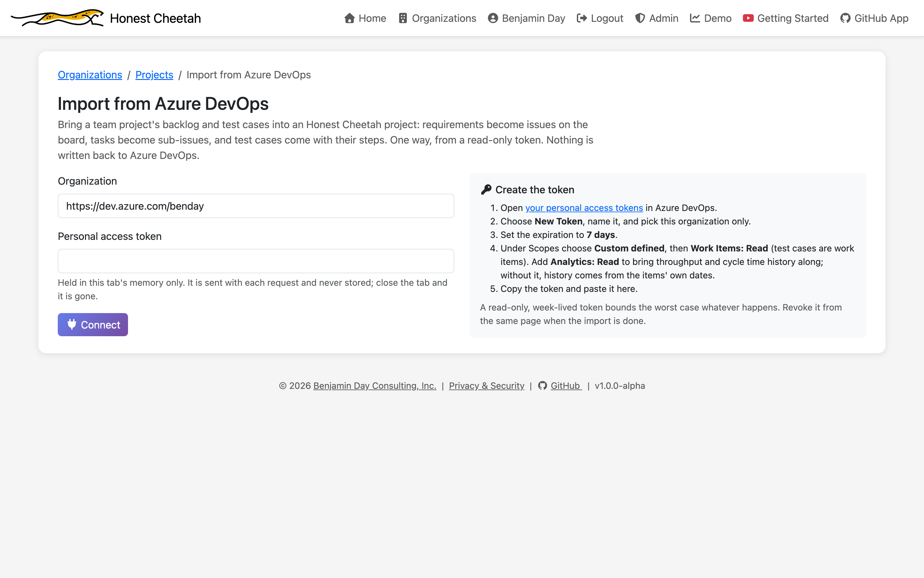The image size is (924, 578).
Task: Click the 'Import from Azure DevOps' page heading
Action: 163,104
